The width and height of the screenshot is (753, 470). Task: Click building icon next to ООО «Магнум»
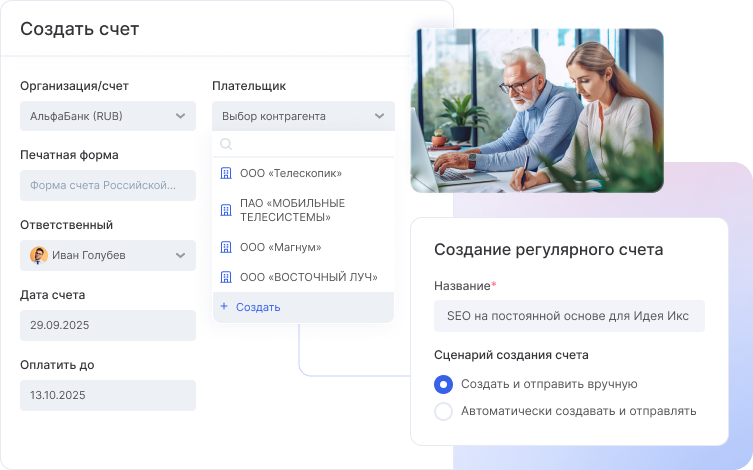click(x=225, y=247)
